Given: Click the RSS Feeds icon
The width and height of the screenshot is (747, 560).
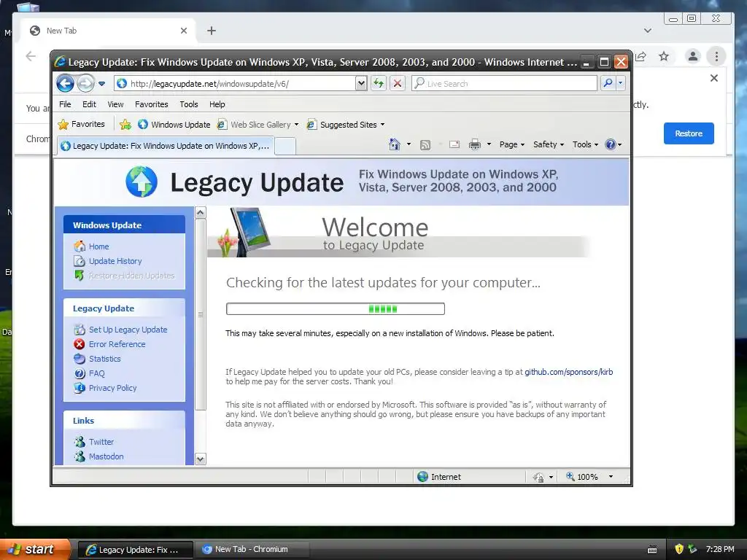Looking at the screenshot, I should coord(425,144).
